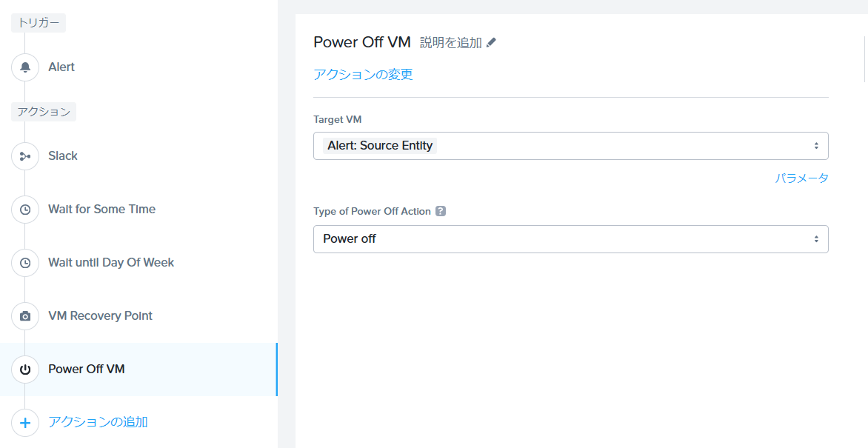
Task: Open the Target VM dropdown
Action: [571, 146]
